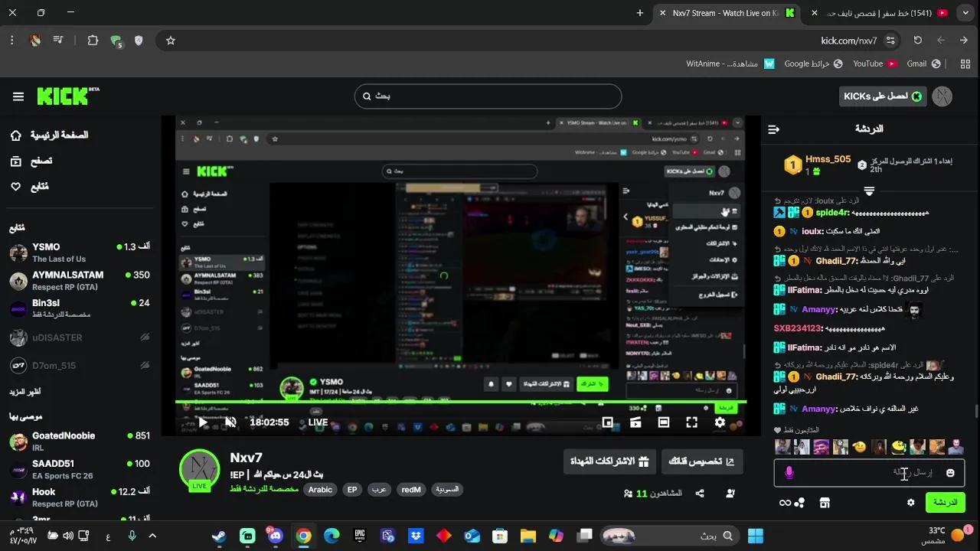Open Windows Start menu

click(755, 536)
